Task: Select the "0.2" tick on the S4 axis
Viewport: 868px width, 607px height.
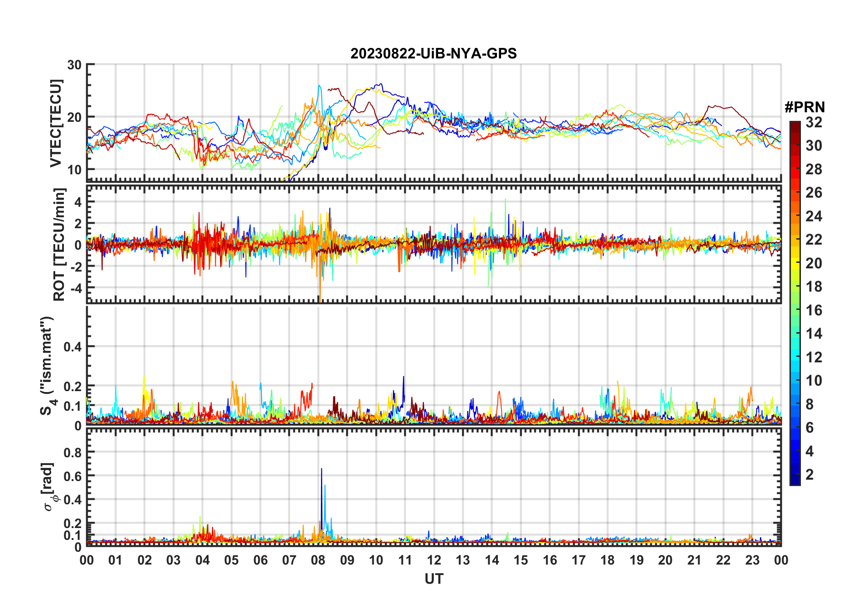Action: (73, 387)
